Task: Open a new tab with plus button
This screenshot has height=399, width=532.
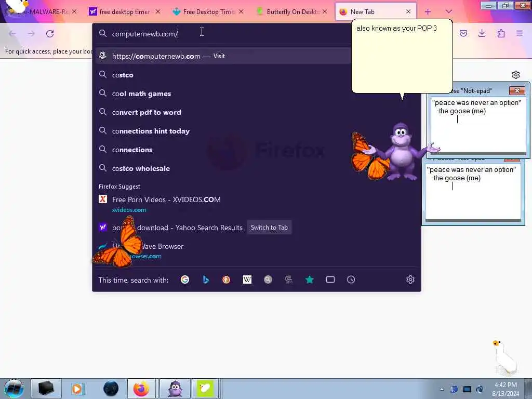Action: [x=428, y=12]
